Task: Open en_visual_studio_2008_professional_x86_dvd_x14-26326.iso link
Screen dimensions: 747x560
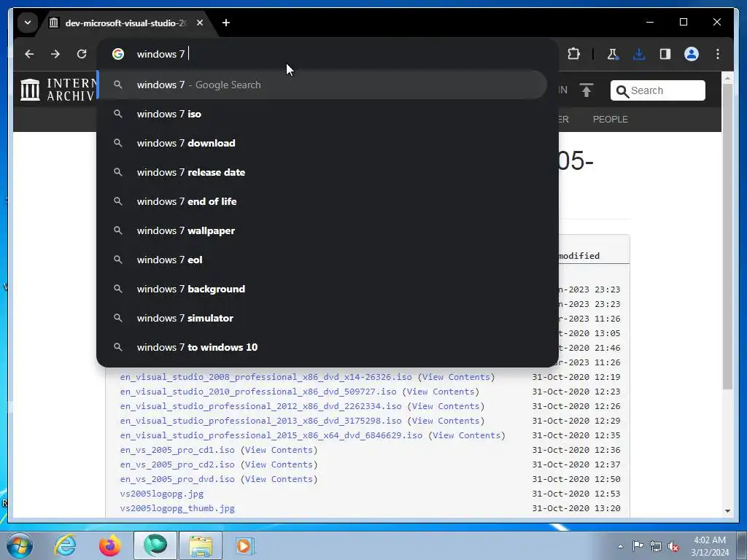Action: (266, 377)
